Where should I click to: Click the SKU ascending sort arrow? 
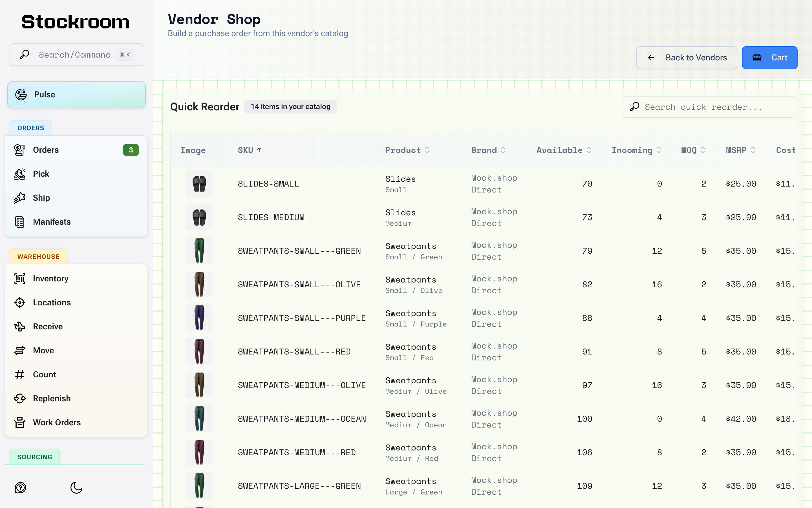point(259,150)
